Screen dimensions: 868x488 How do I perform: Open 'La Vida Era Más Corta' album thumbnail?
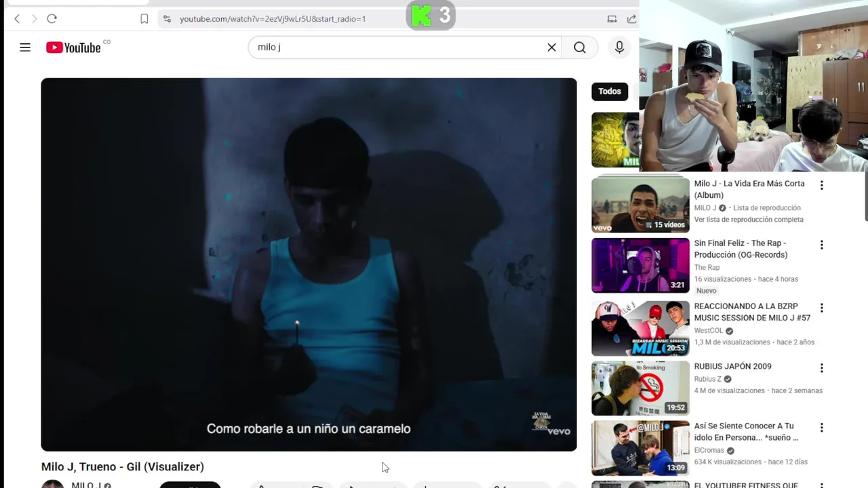pos(640,205)
